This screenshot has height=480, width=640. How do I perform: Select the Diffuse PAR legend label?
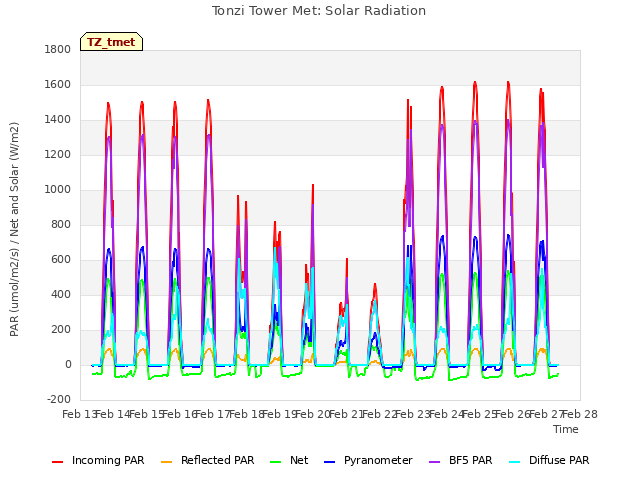[559, 460]
